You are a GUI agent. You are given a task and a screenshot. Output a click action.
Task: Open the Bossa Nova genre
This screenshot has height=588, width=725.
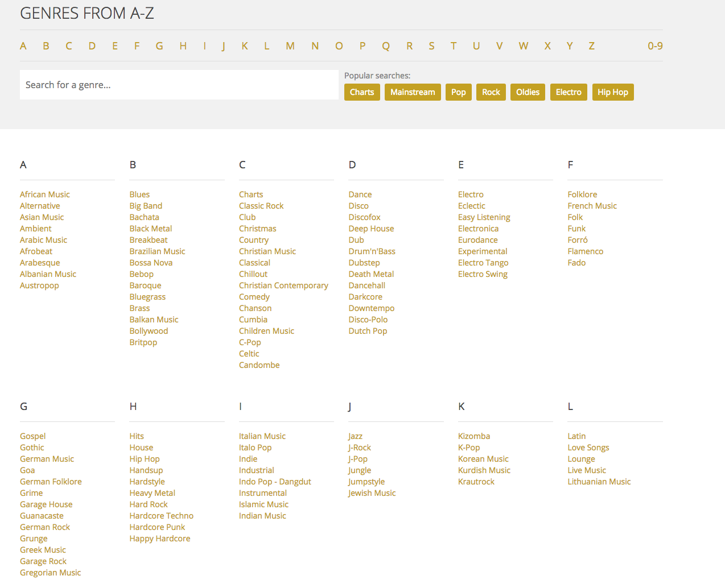tap(151, 263)
